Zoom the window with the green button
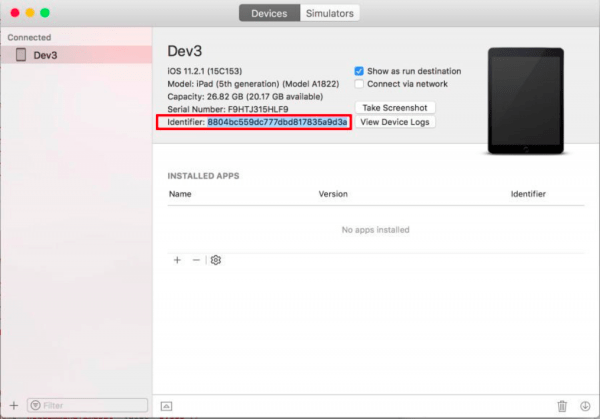Image resolution: width=600 pixels, height=419 pixels. (x=45, y=13)
